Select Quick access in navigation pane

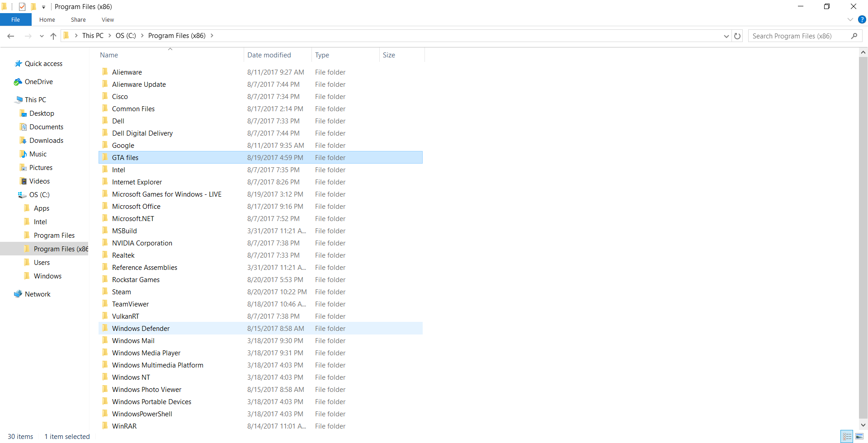pyautogui.click(x=43, y=64)
